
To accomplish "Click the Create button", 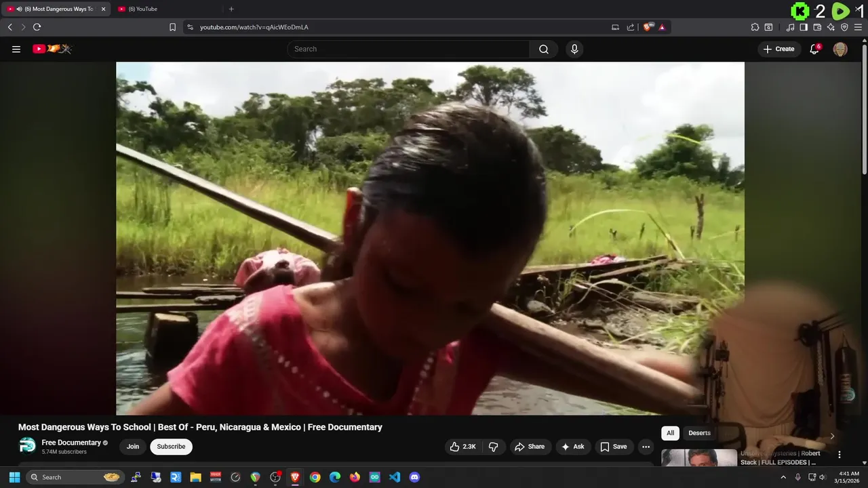I will point(779,49).
